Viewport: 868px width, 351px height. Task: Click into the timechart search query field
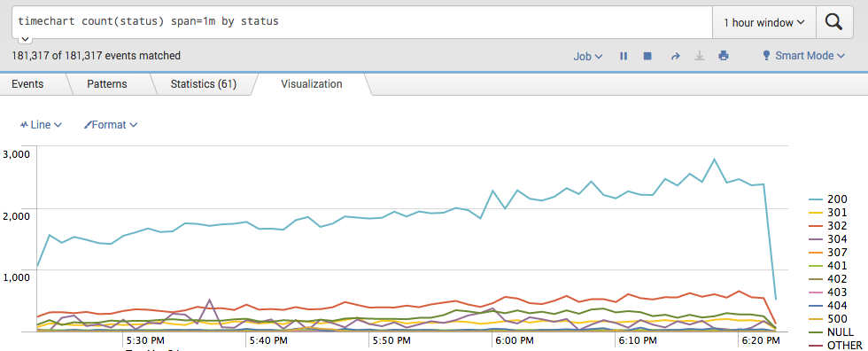(x=362, y=22)
